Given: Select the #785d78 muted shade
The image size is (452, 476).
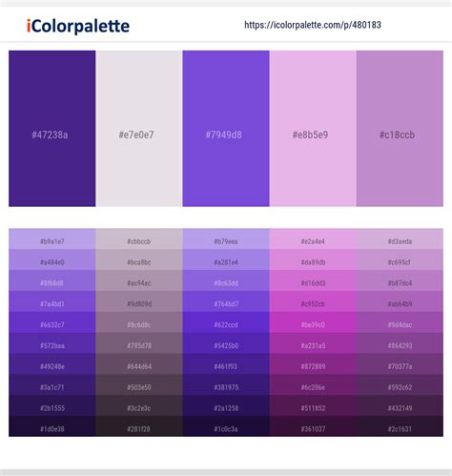Looking at the screenshot, I should tap(139, 343).
